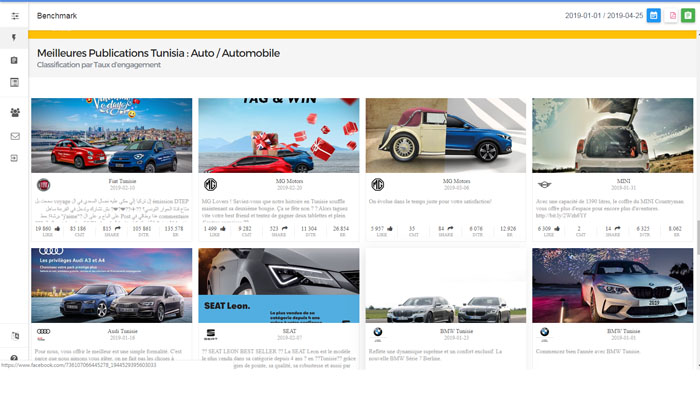This screenshot has width=700, height=400.
Task: Open the clipboard report sidebar icon
Action: pos(15,60)
